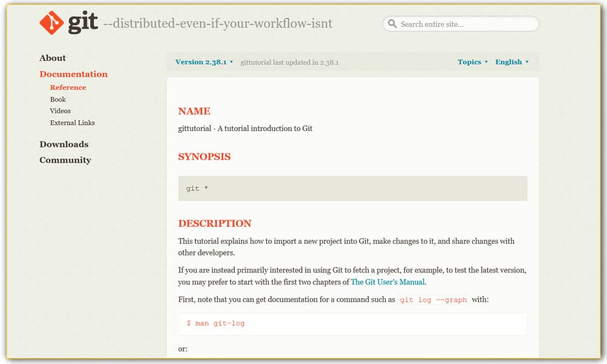Viewport: 607px width, 364px height.
Task: Expand the Version 2.38.1 dropdown
Action: pyautogui.click(x=204, y=62)
